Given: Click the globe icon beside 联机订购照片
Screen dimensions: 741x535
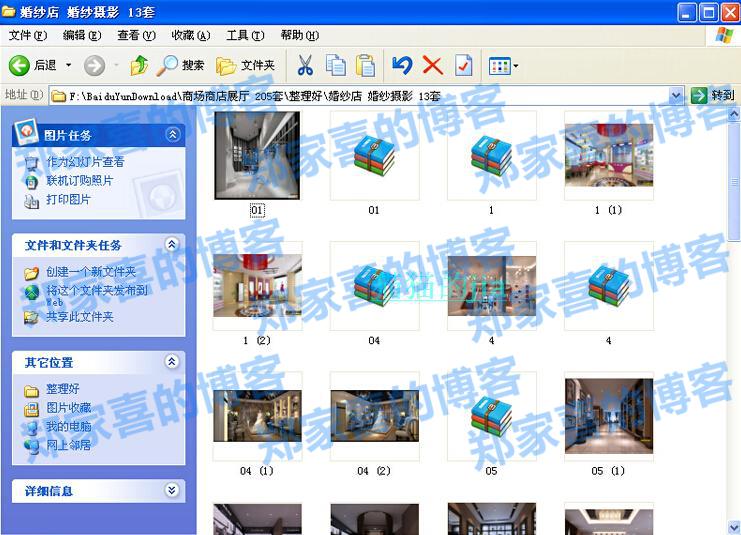Looking at the screenshot, I should pos(31,182).
